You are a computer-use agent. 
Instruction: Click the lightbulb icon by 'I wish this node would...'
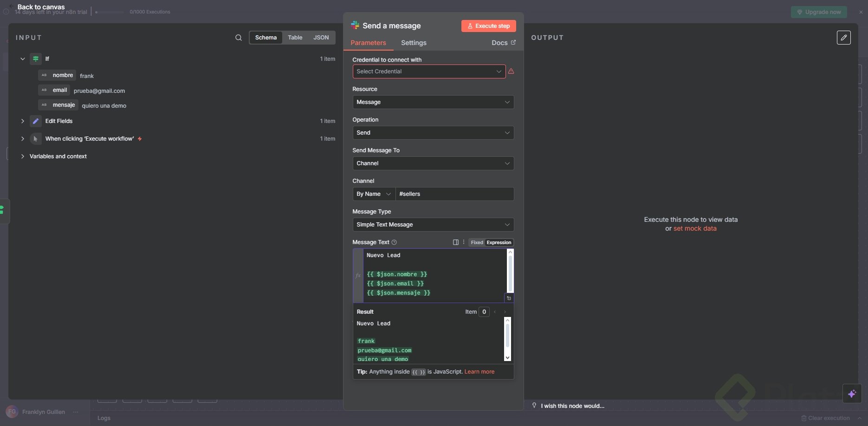point(534,406)
